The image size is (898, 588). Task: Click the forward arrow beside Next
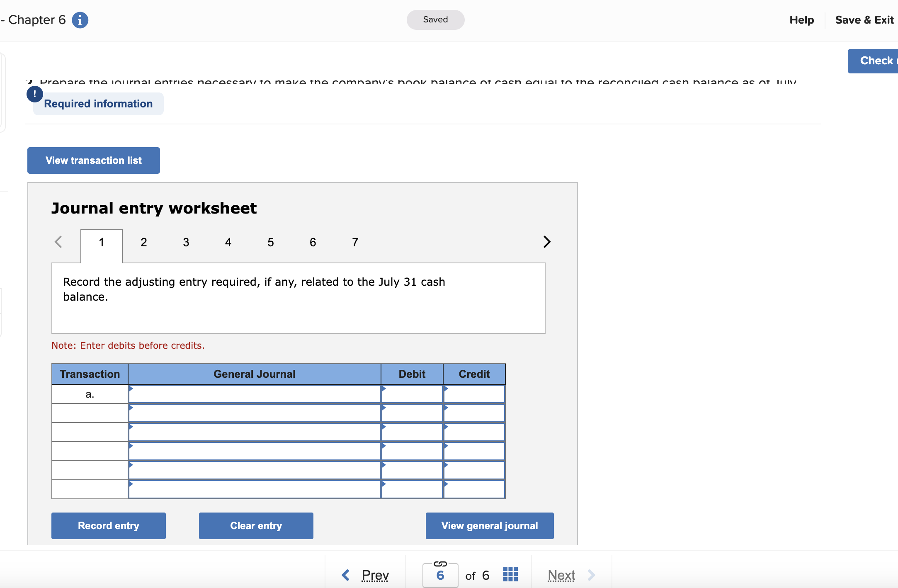[x=592, y=575]
